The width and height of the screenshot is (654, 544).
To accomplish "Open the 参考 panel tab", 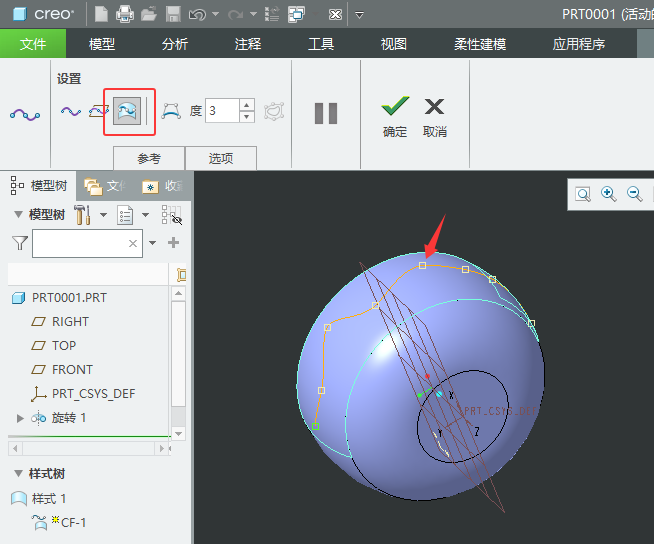I will (149, 158).
